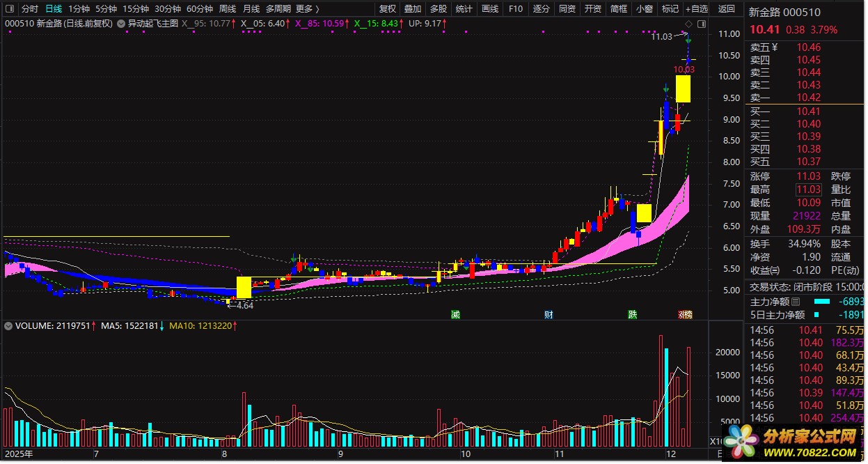The width and height of the screenshot is (868, 464).
Task: Click the chart title 000510 新金路(日线.前复权)
Action: pos(58,24)
